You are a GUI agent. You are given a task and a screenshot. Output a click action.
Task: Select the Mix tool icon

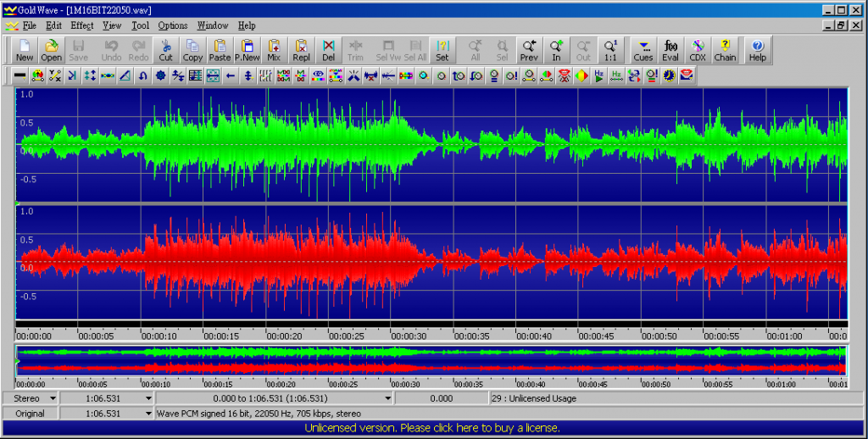click(x=274, y=50)
